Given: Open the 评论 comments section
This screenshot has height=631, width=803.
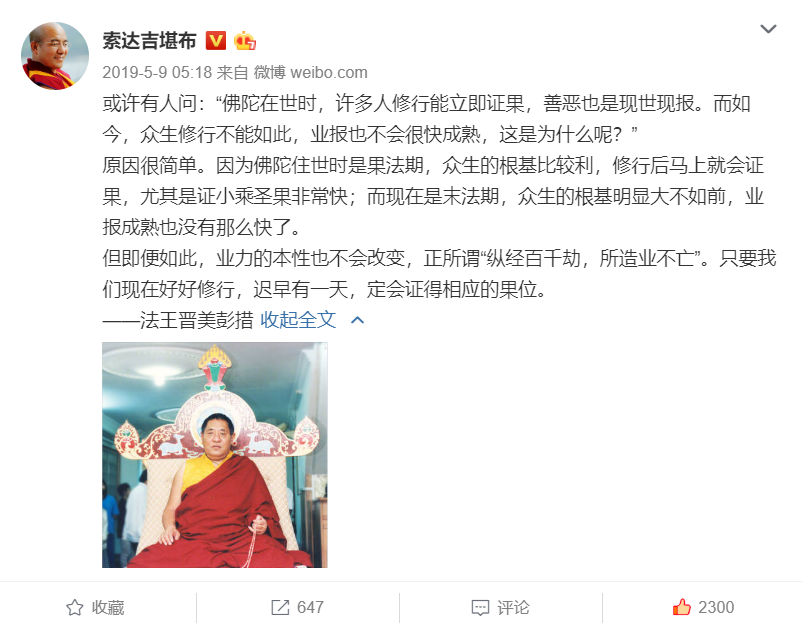Looking at the screenshot, I should coord(500,607).
